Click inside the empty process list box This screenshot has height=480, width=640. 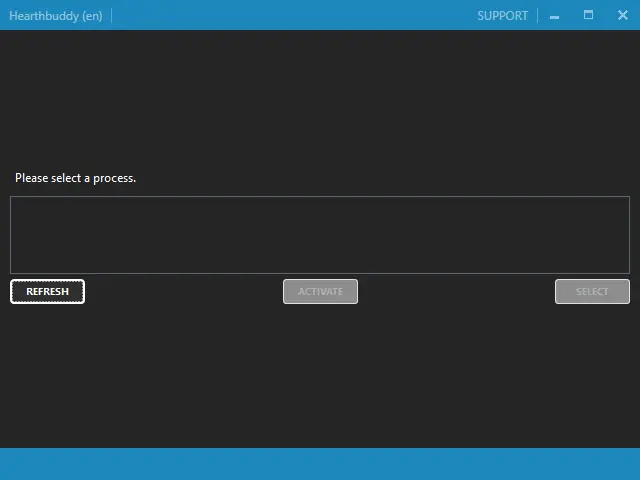coord(320,235)
